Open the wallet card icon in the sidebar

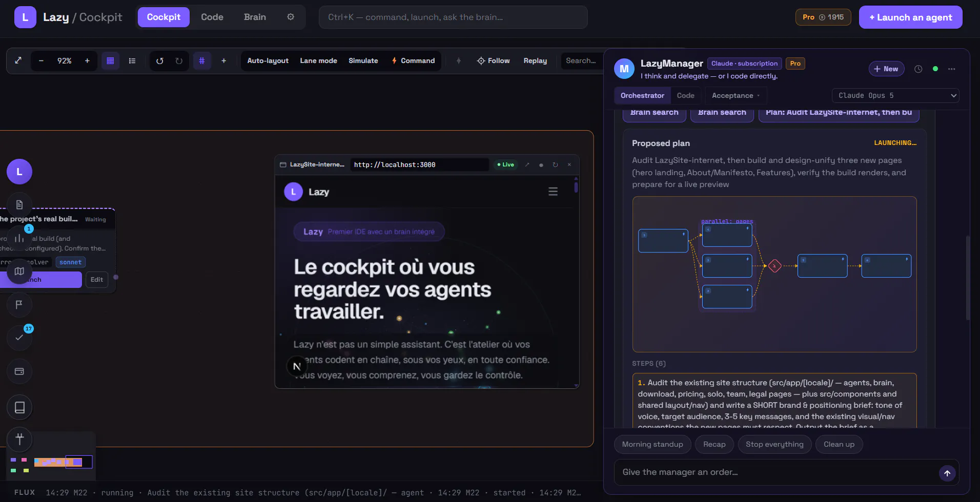coord(19,371)
